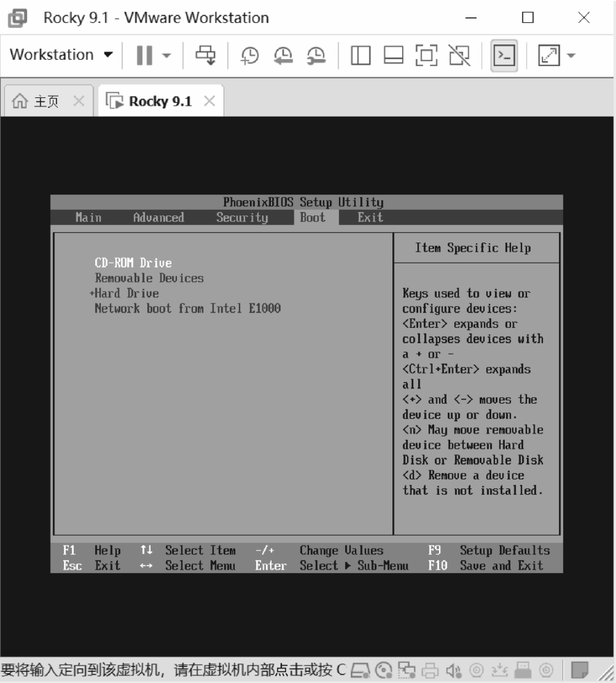Toggle the library sidebar view icon
The image size is (616, 683).
coord(360,54)
